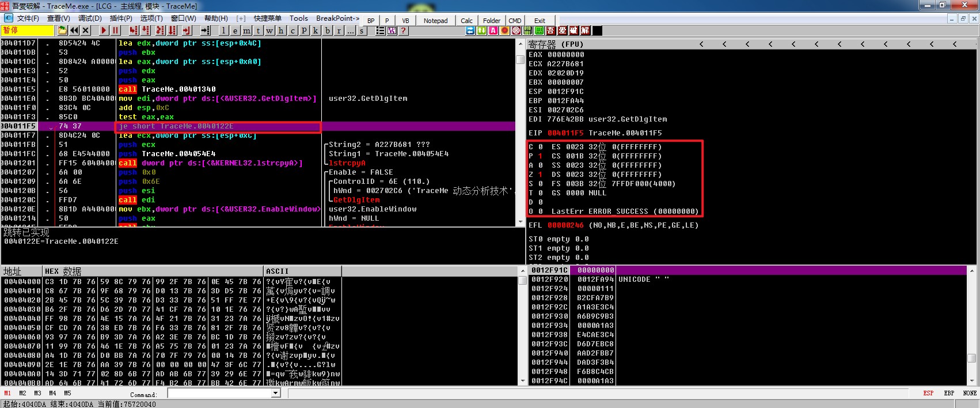Open the Tools menu
980x408 pixels.
[298, 18]
